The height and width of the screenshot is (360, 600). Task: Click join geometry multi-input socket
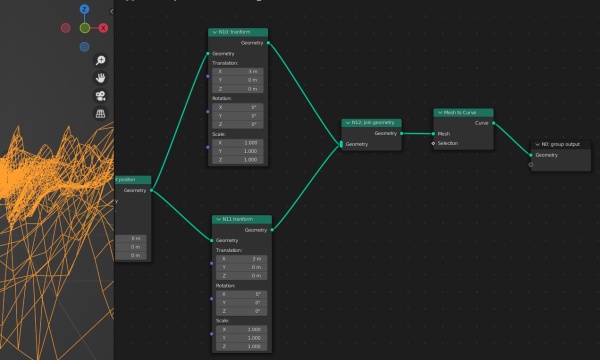click(x=341, y=144)
